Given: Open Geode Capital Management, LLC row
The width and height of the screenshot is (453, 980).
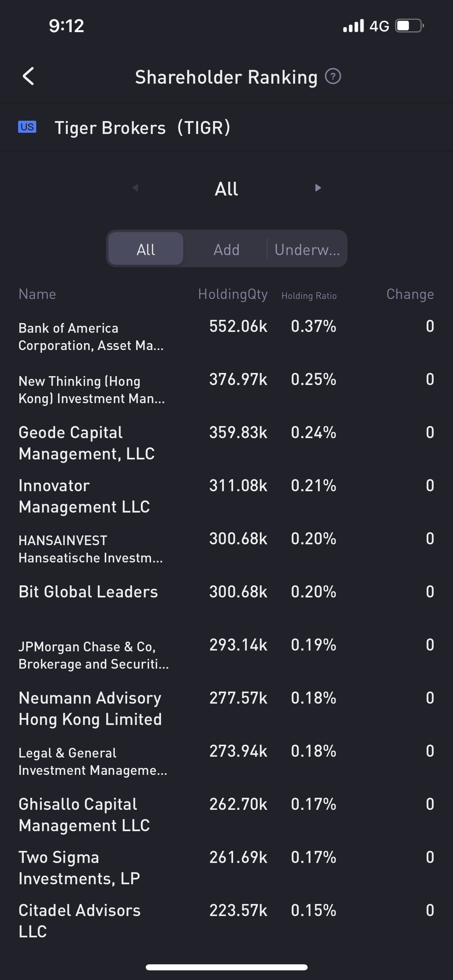Looking at the screenshot, I should (x=87, y=443).
